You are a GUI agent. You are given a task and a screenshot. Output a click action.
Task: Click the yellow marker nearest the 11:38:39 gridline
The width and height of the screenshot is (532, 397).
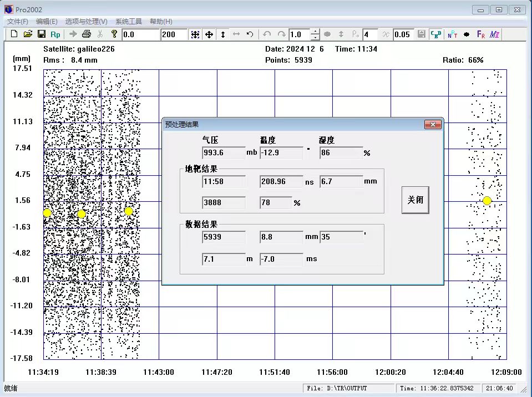coord(82,214)
